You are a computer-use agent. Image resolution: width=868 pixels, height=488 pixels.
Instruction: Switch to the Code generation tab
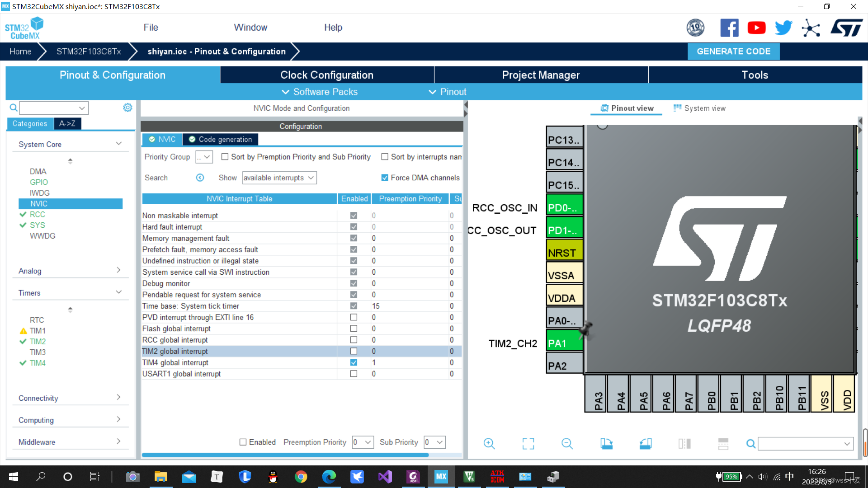click(x=221, y=139)
